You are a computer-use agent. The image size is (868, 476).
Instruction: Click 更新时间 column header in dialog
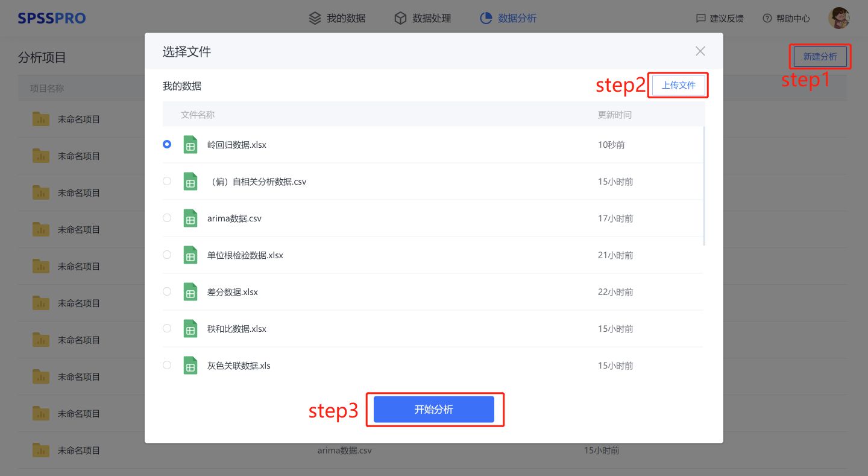tap(615, 115)
